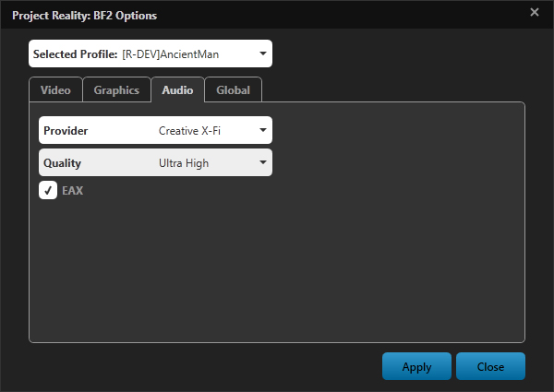The width and height of the screenshot is (554, 392).
Task: Click the EAX text label
Action: (72, 191)
